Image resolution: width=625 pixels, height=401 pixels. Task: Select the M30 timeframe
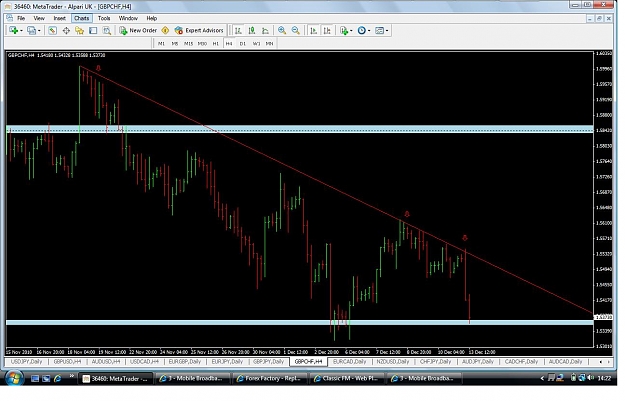(x=202, y=43)
